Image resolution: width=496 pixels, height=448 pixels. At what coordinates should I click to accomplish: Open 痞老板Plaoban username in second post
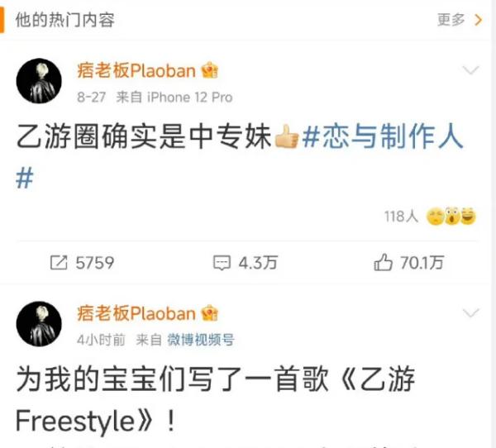tap(136, 313)
